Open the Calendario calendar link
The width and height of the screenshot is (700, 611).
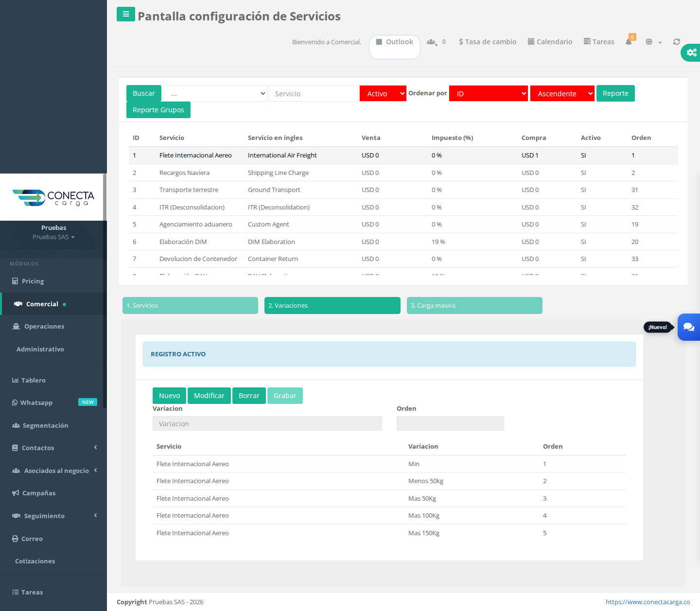[x=550, y=42]
